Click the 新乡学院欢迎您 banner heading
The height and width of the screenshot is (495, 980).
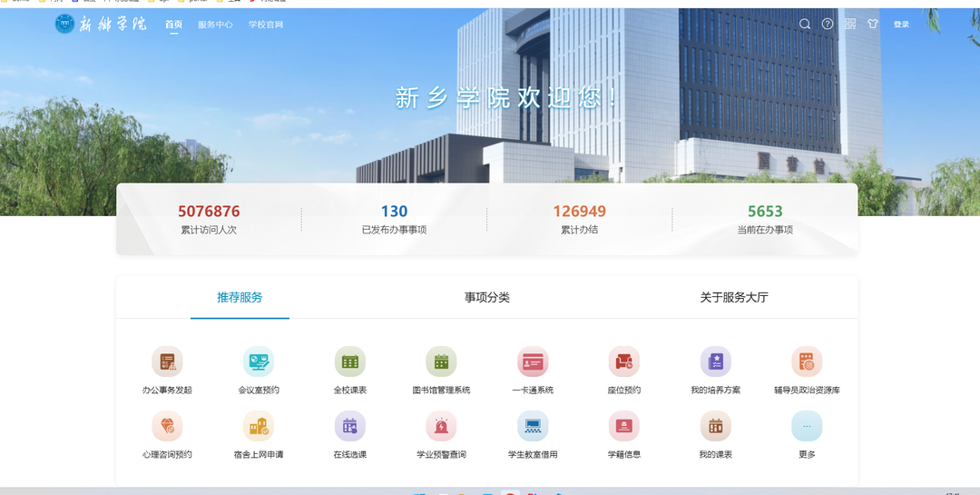pos(507,98)
